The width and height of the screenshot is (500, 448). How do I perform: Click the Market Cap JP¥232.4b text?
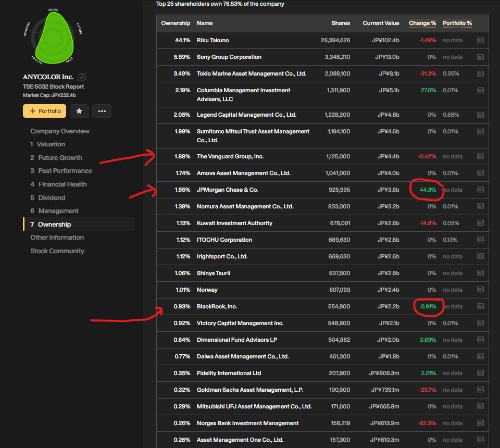(x=49, y=95)
